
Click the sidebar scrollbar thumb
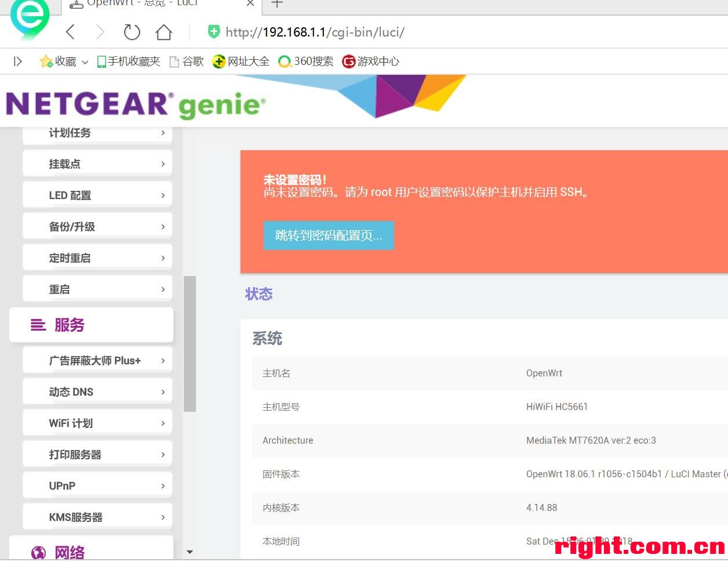click(x=190, y=343)
